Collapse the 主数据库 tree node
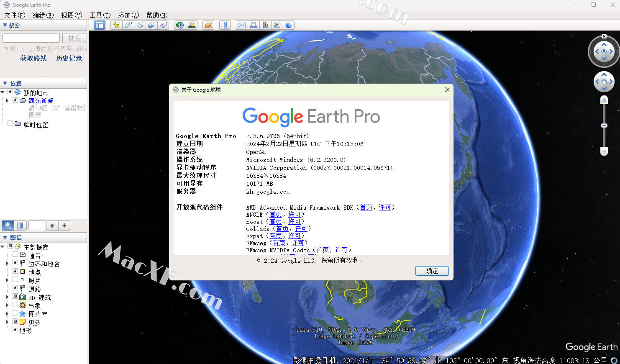This screenshot has width=620, height=364. [x=3, y=246]
